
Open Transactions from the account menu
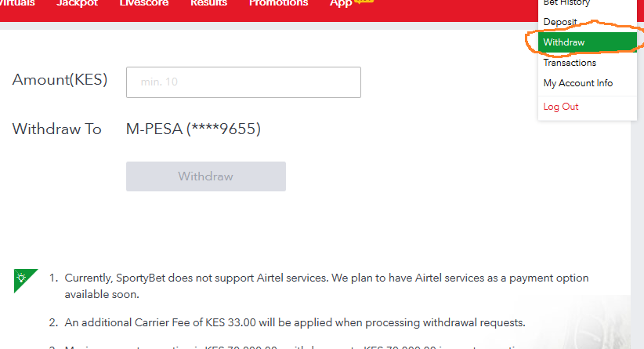click(570, 63)
